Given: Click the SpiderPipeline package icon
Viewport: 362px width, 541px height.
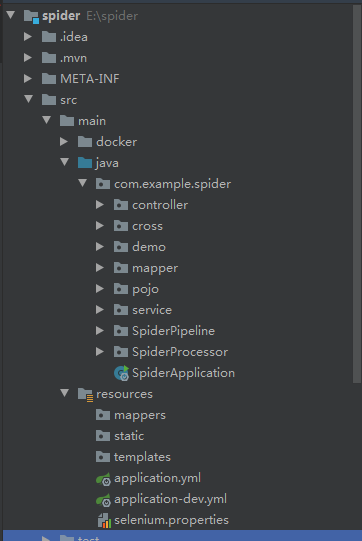Looking at the screenshot, I should pyautogui.click(x=121, y=331).
